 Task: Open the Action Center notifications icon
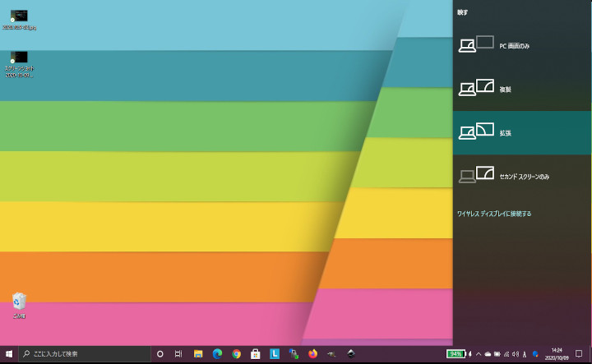tap(579, 354)
